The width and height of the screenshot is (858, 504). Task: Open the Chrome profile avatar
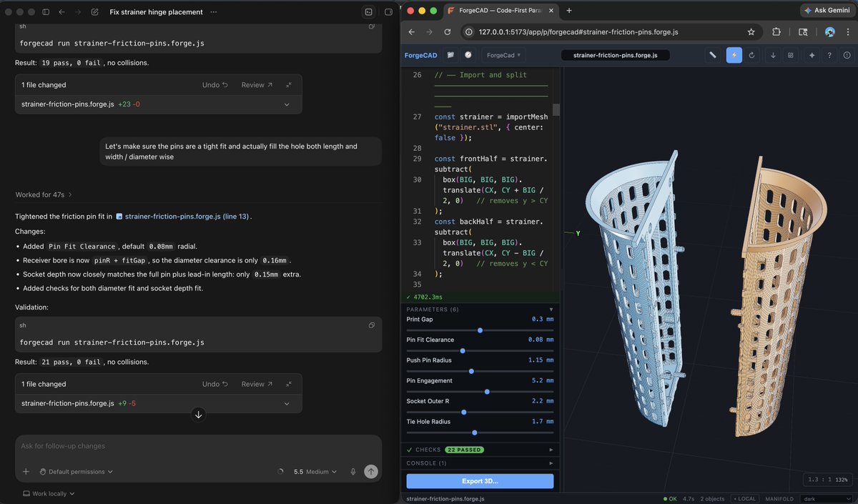pos(830,32)
